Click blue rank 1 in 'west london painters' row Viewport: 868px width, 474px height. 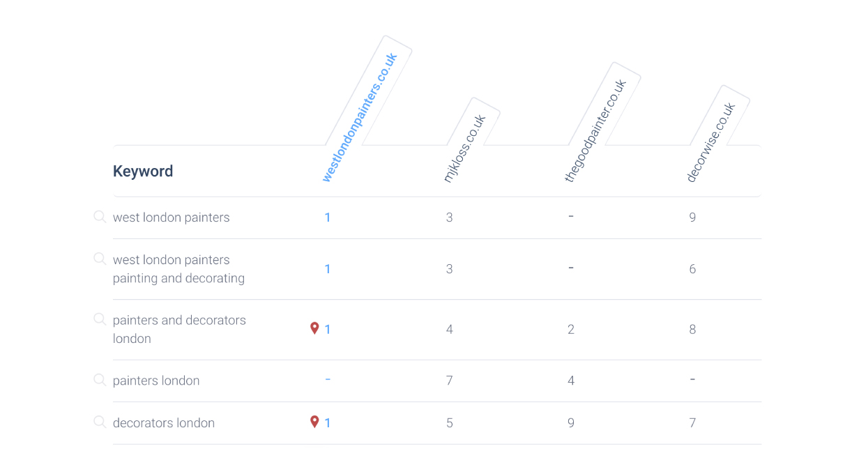(x=328, y=217)
